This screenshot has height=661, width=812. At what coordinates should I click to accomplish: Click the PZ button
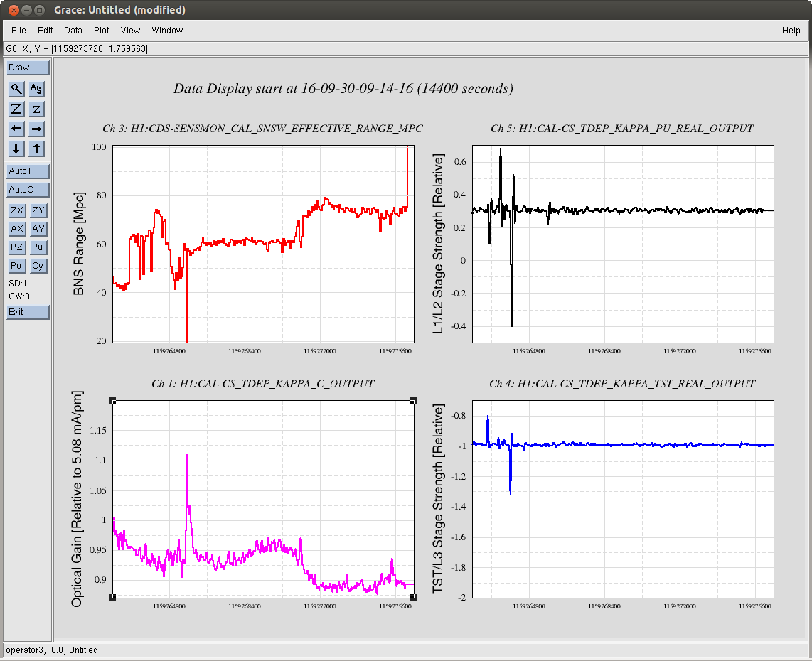pyautogui.click(x=17, y=247)
